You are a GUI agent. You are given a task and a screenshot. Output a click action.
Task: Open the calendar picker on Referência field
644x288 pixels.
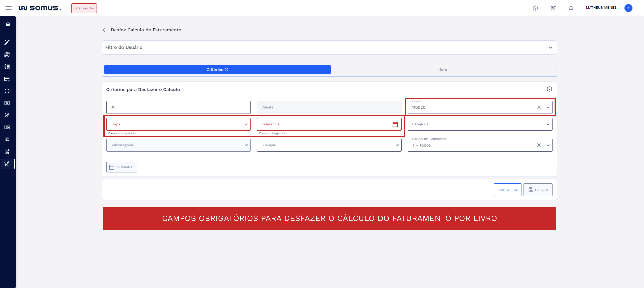395,124
